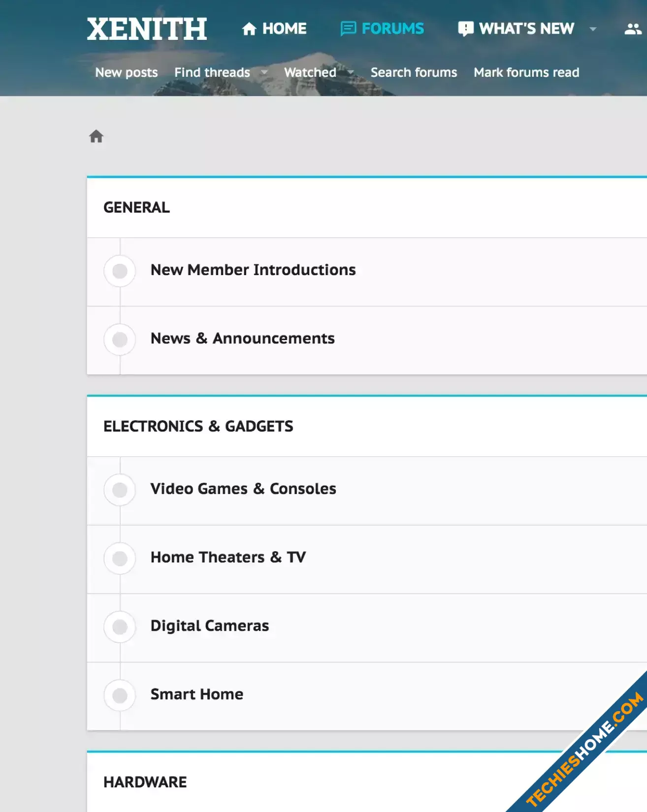Screen dimensions: 647x812
Task: Open New Member Introductions forum
Action: click(x=253, y=270)
